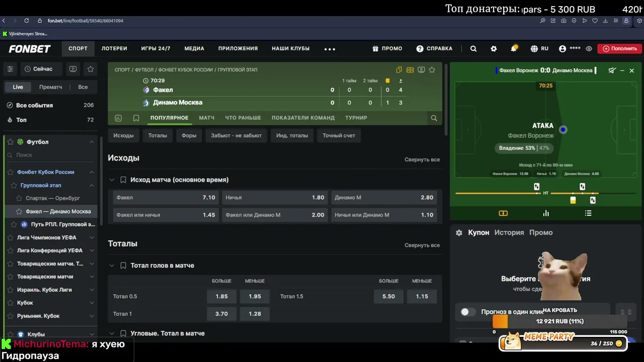Open the RU language selector
The width and height of the screenshot is (644, 362).
[x=539, y=49]
